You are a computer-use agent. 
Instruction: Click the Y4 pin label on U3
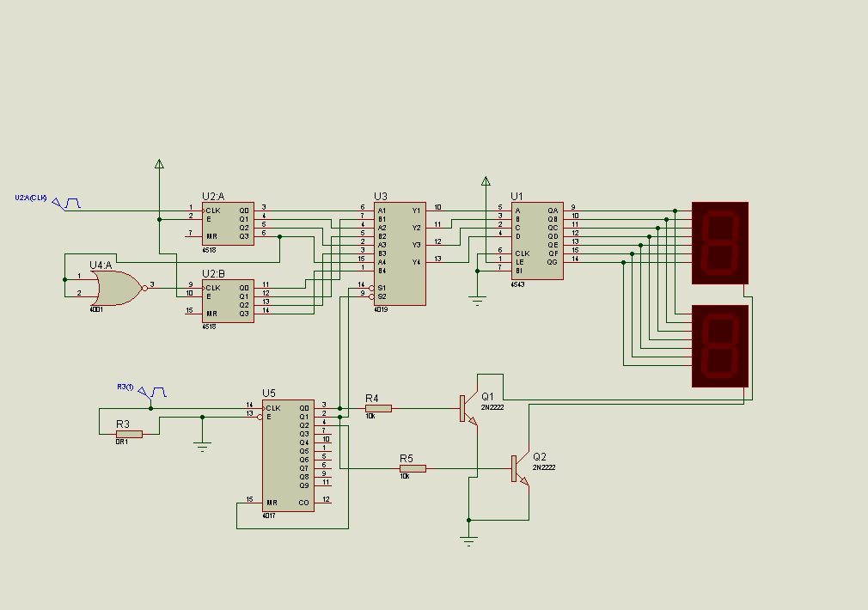click(416, 262)
